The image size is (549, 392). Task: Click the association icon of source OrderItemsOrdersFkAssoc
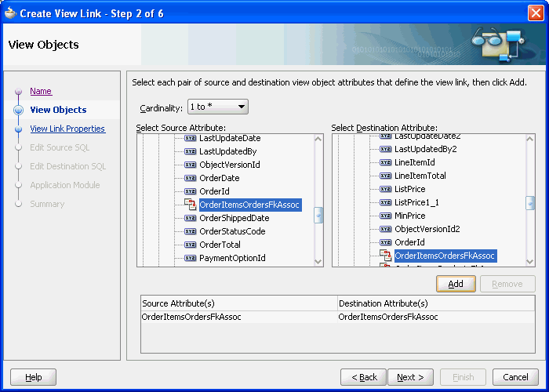click(x=190, y=205)
